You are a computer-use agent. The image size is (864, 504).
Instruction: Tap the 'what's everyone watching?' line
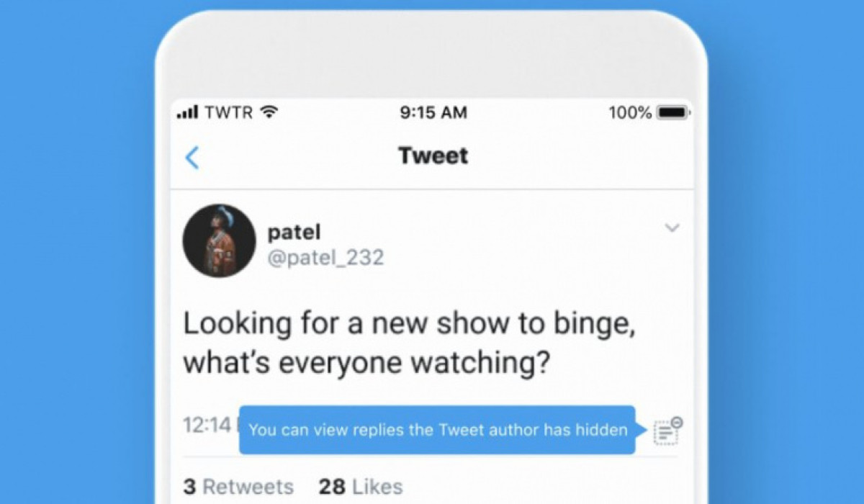point(367,363)
